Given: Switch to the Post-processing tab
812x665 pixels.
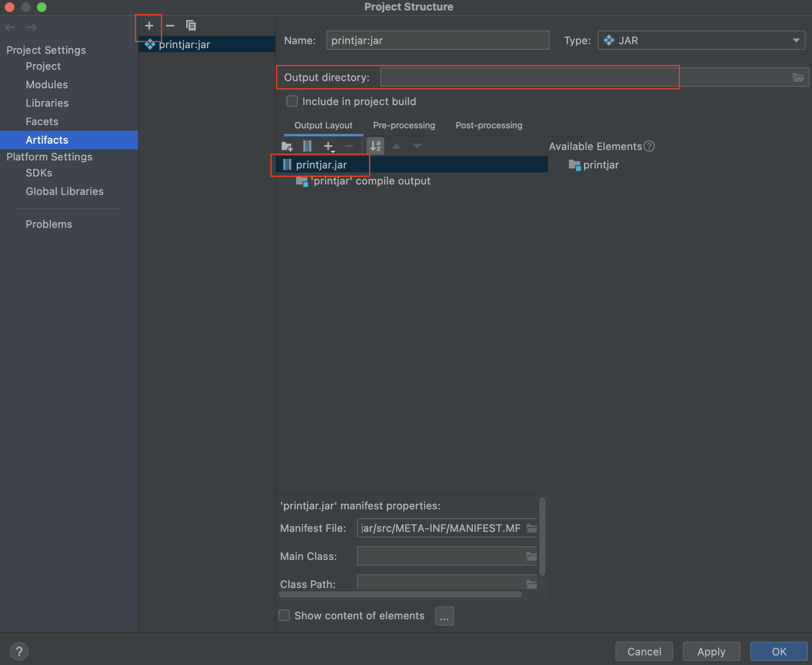Looking at the screenshot, I should [489, 126].
